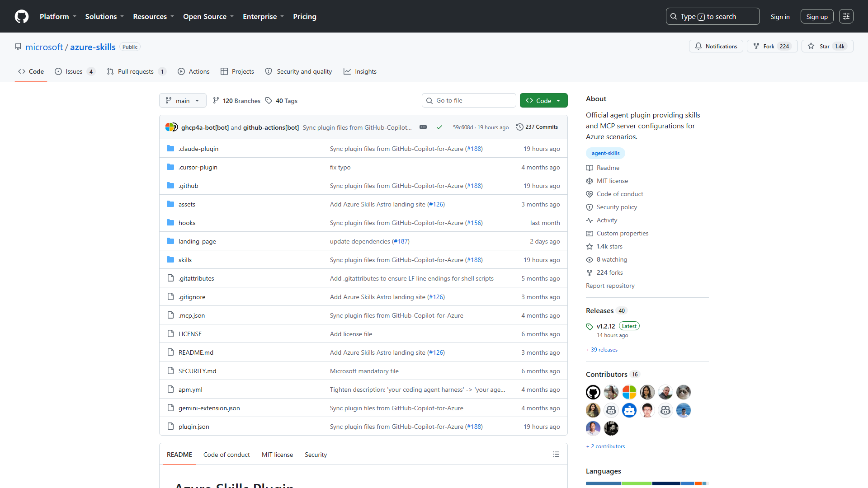Expand the Resources menu
Screen dimensions: 868x488
pos(153,16)
